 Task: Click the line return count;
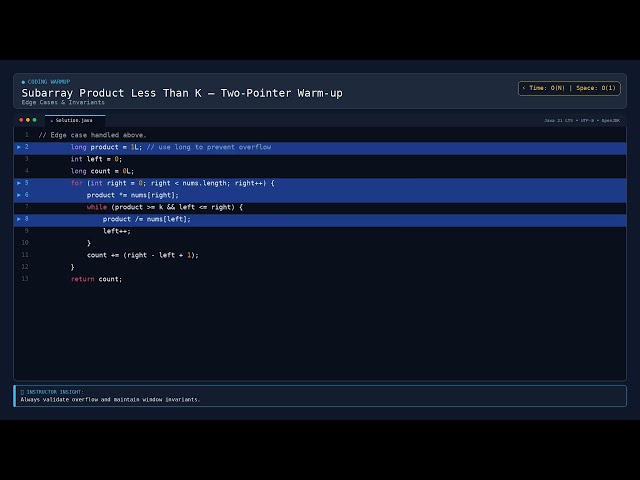96,279
